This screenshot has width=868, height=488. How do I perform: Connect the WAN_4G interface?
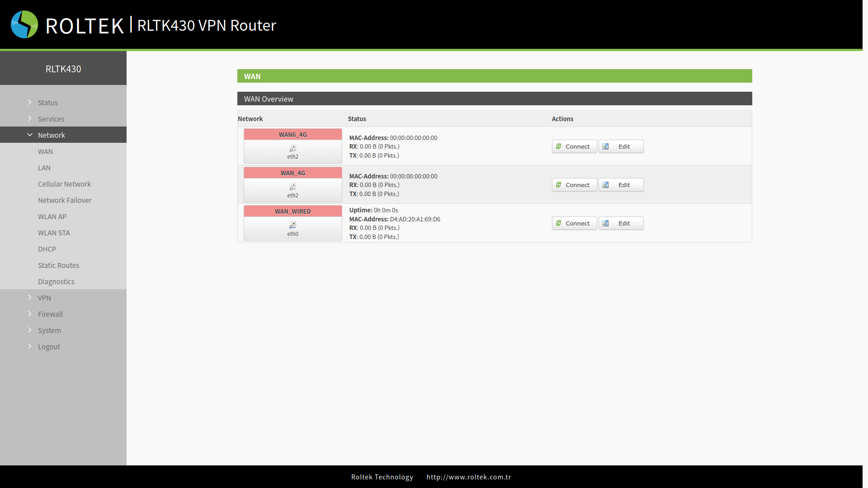pyautogui.click(x=574, y=185)
